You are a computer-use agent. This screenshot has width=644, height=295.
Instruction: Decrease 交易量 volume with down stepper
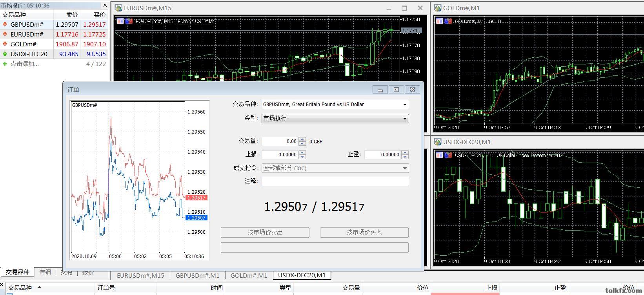coord(302,144)
